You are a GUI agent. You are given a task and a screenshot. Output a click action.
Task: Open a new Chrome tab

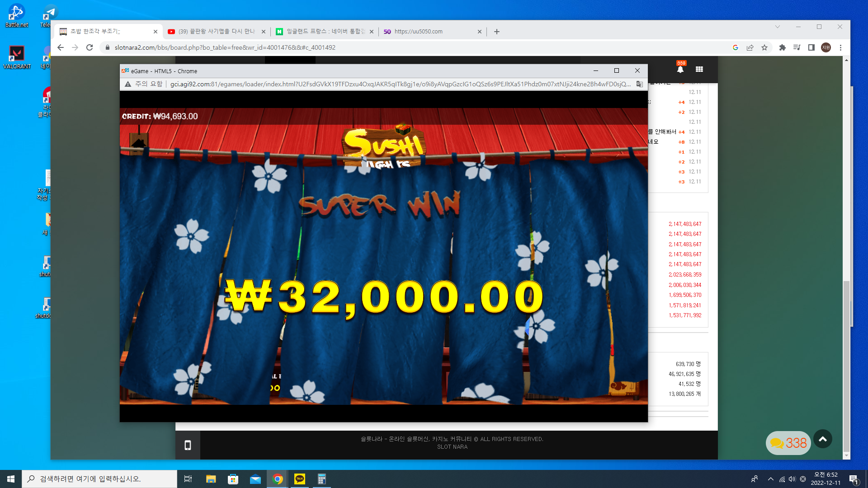click(497, 32)
